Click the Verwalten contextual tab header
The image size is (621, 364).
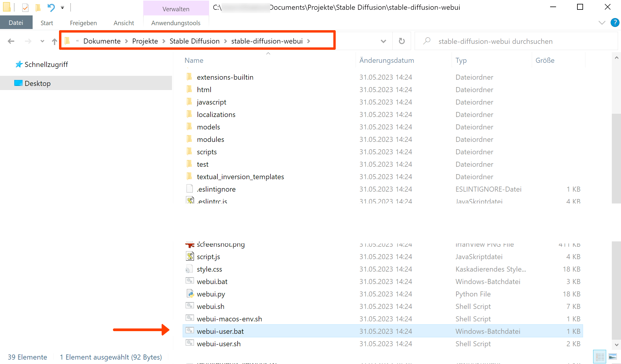coord(176,9)
